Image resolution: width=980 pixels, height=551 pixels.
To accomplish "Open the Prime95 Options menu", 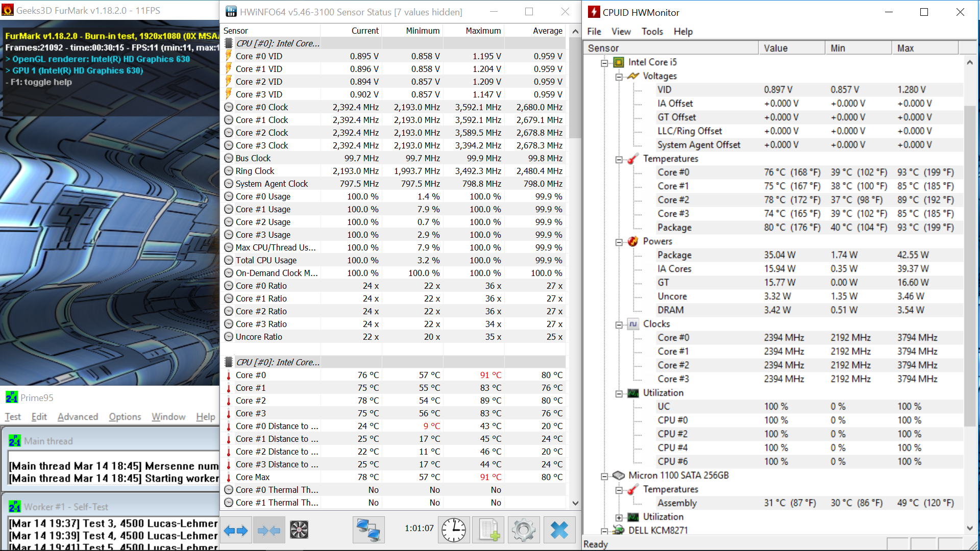I will coord(125,417).
